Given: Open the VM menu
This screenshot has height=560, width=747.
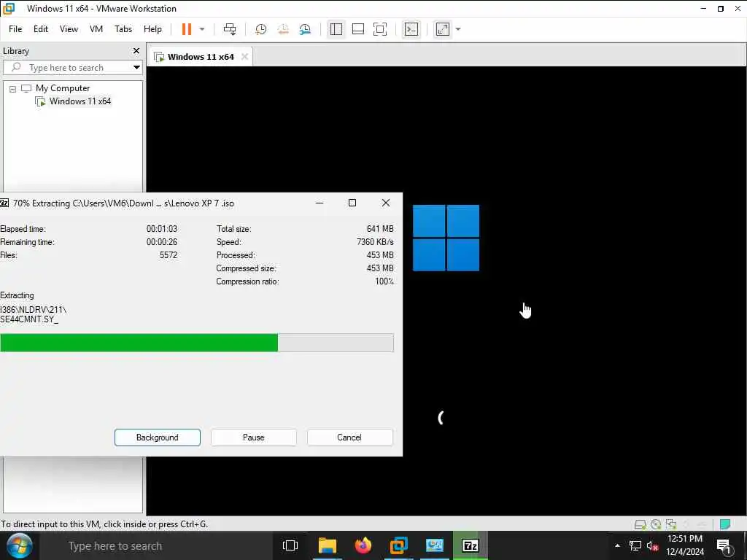Looking at the screenshot, I should click(96, 29).
